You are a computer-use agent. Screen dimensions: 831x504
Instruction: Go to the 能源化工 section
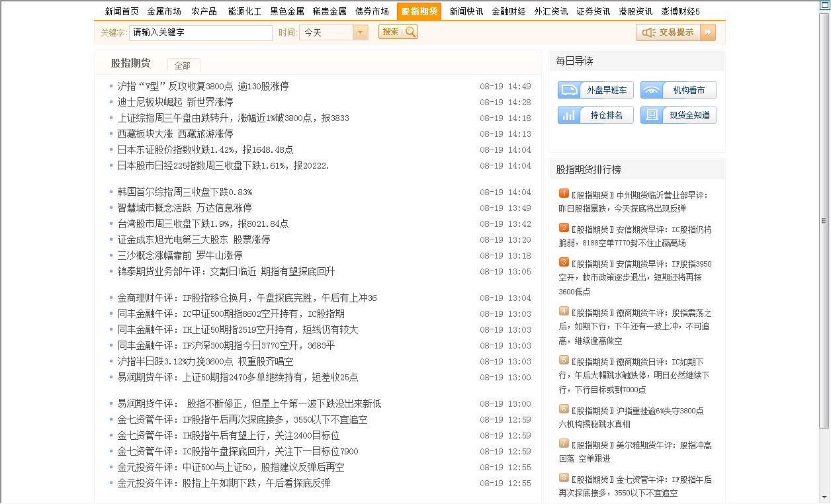coord(244,11)
